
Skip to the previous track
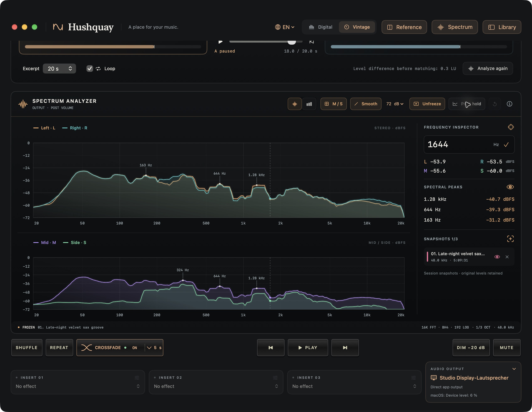[271, 347]
